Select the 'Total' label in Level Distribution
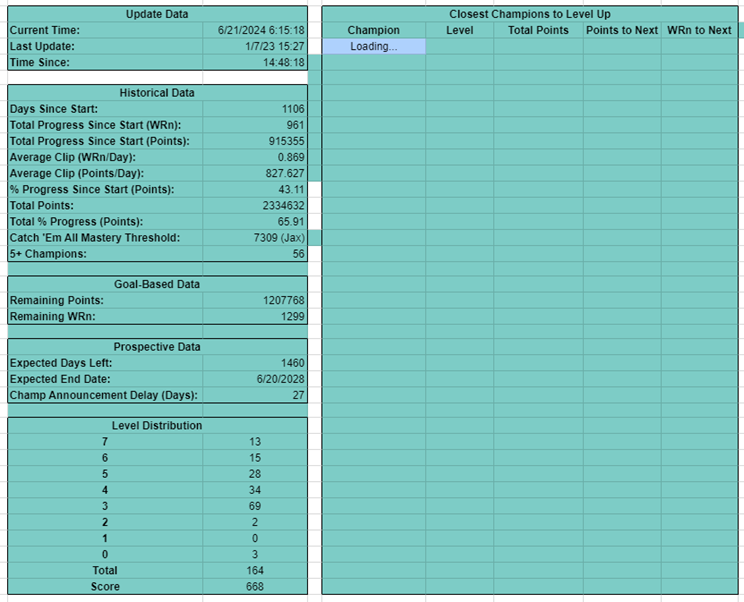 tap(105, 570)
